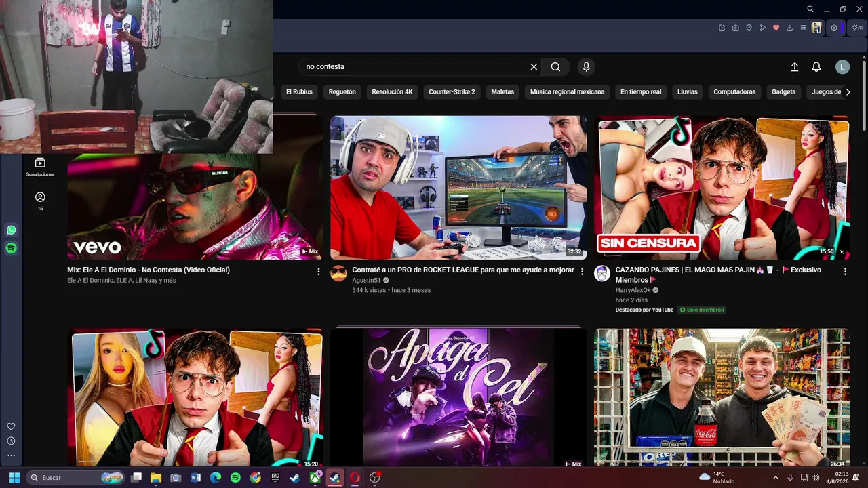Viewport: 868px width, 488px height.
Task: Open the 'Contraté a un PRO de ROCKET LEAGUE' title
Action: (x=463, y=270)
